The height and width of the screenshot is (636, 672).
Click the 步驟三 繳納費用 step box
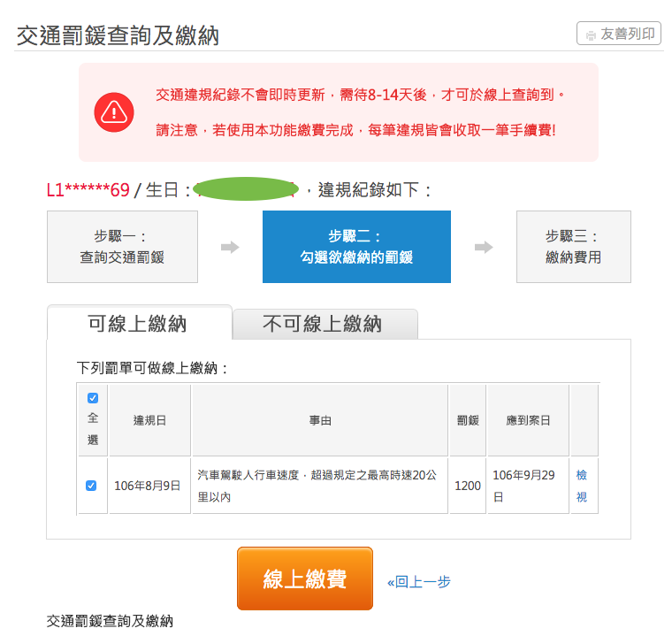pos(573,248)
